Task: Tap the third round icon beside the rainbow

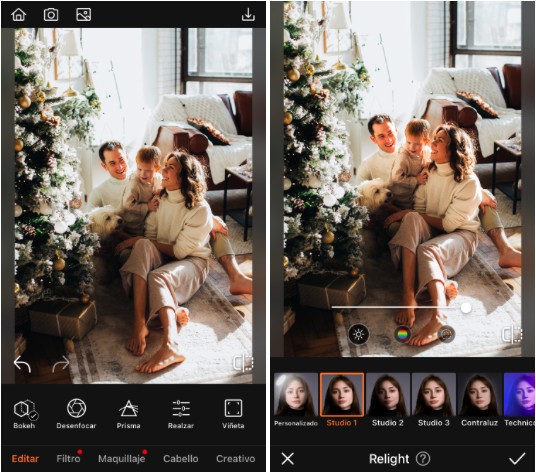Action: [446, 334]
